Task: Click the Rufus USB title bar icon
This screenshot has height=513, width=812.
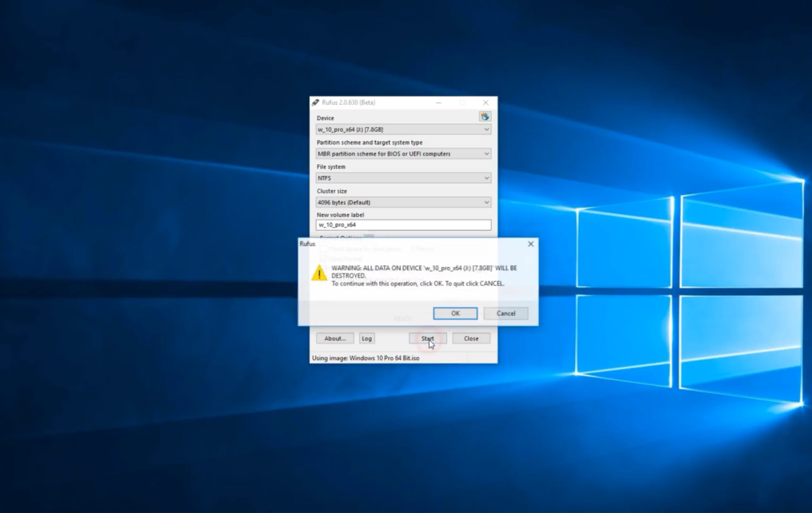Action: 315,102
